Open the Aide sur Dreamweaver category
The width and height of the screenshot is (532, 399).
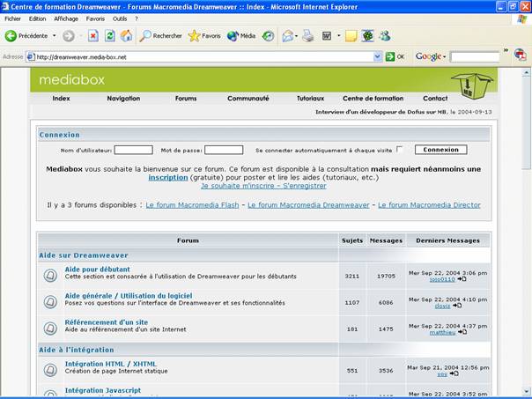click(x=84, y=255)
